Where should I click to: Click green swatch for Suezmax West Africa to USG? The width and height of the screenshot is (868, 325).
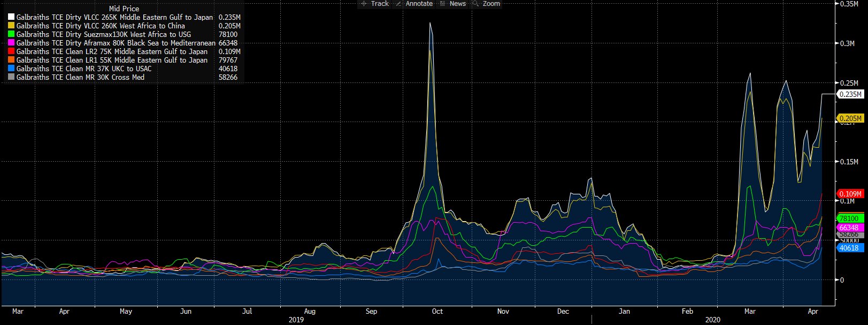[x=11, y=35]
